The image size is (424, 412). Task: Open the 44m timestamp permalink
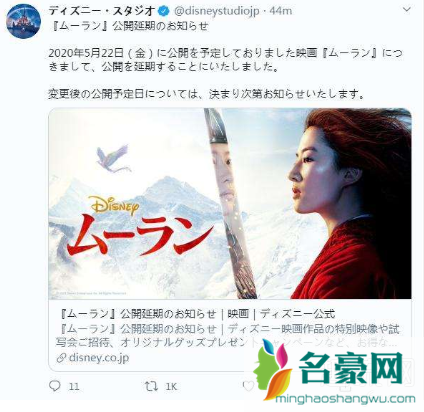[281, 11]
